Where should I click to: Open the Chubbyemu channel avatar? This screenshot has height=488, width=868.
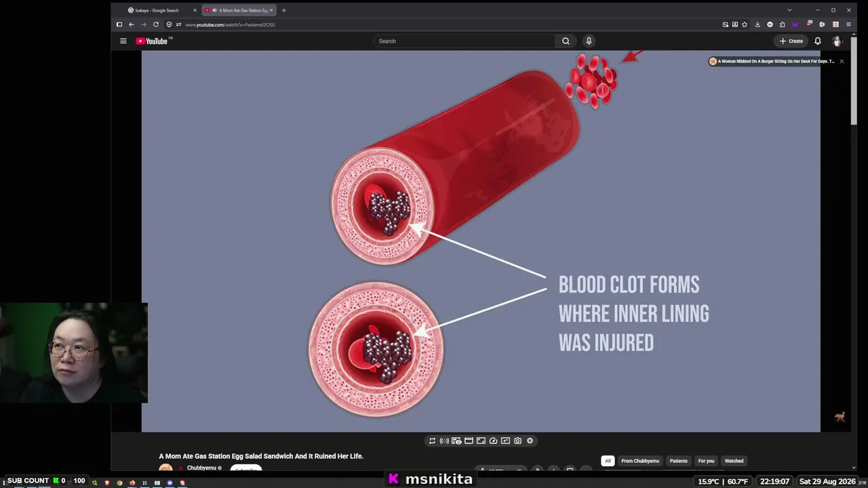165,468
